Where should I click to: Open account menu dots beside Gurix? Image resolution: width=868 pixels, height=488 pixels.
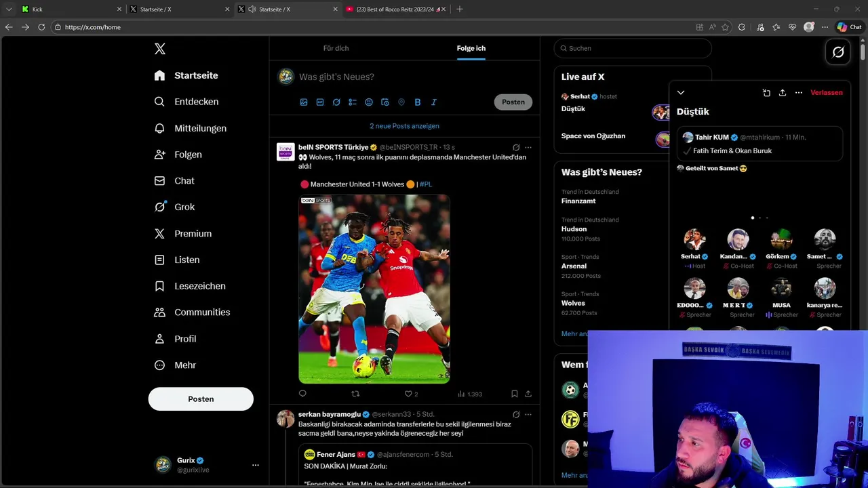tap(255, 465)
